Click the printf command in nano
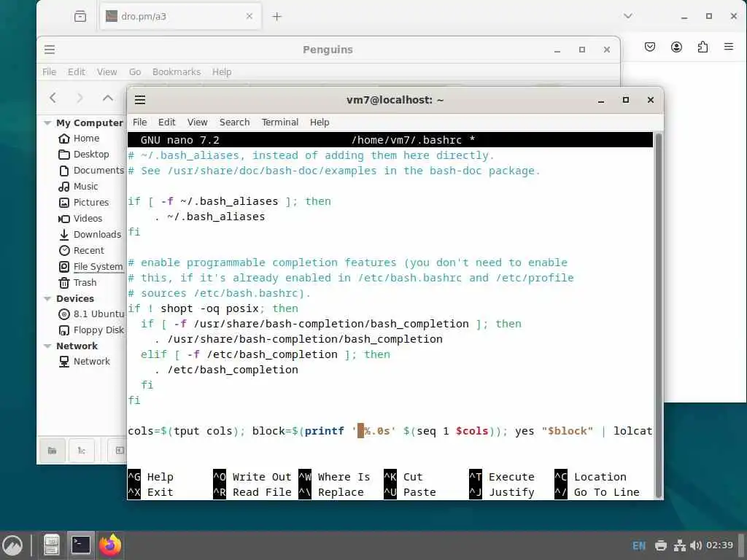The height and width of the screenshot is (560, 747). tap(325, 431)
